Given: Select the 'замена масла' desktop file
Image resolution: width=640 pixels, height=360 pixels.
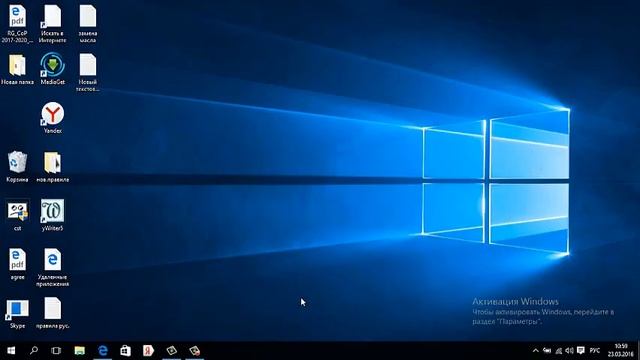Looking at the screenshot, I should click(x=88, y=24).
